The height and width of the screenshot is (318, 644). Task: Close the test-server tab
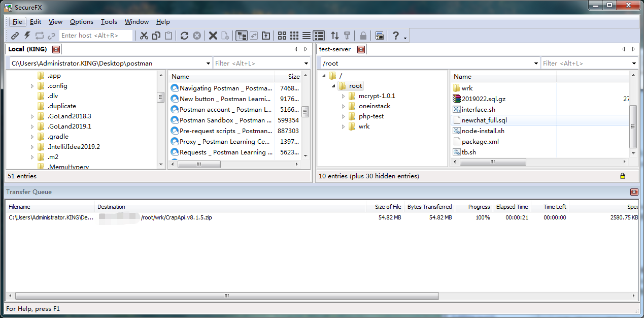point(361,49)
